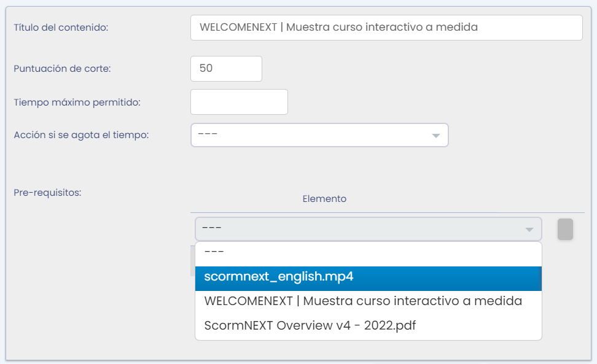Pick ScormNEXT Overview v4 - 2022.pdf option
Screen dimensions: 597x364
pos(368,328)
